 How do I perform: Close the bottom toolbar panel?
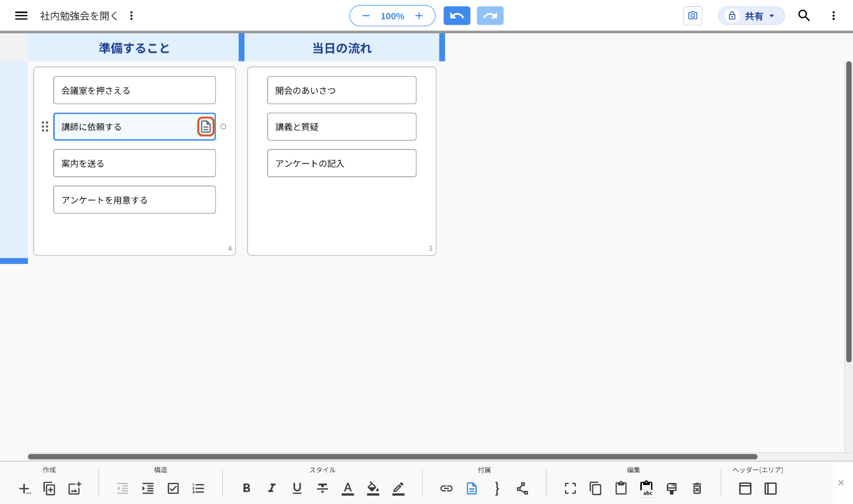pyautogui.click(x=841, y=483)
